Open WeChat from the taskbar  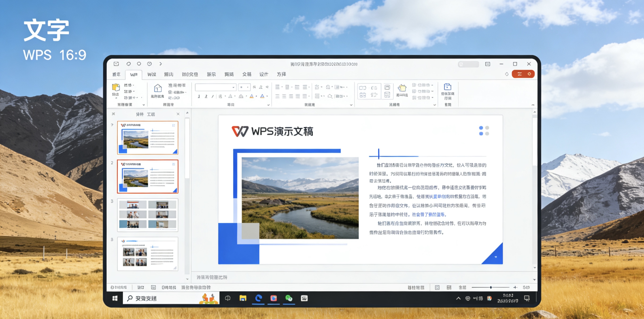[289, 298]
